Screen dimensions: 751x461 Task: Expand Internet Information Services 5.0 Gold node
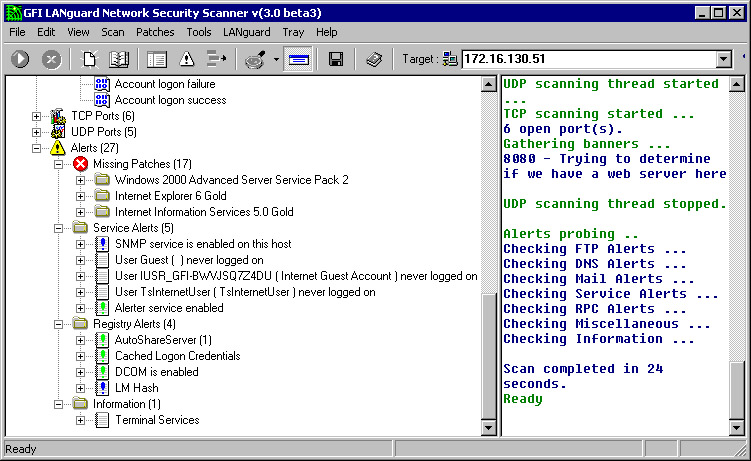80,212
